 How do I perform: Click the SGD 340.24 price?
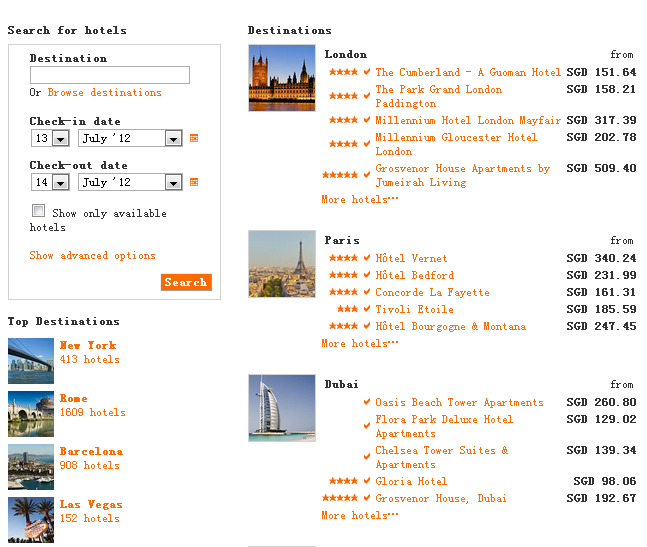[x=601, y=258]
